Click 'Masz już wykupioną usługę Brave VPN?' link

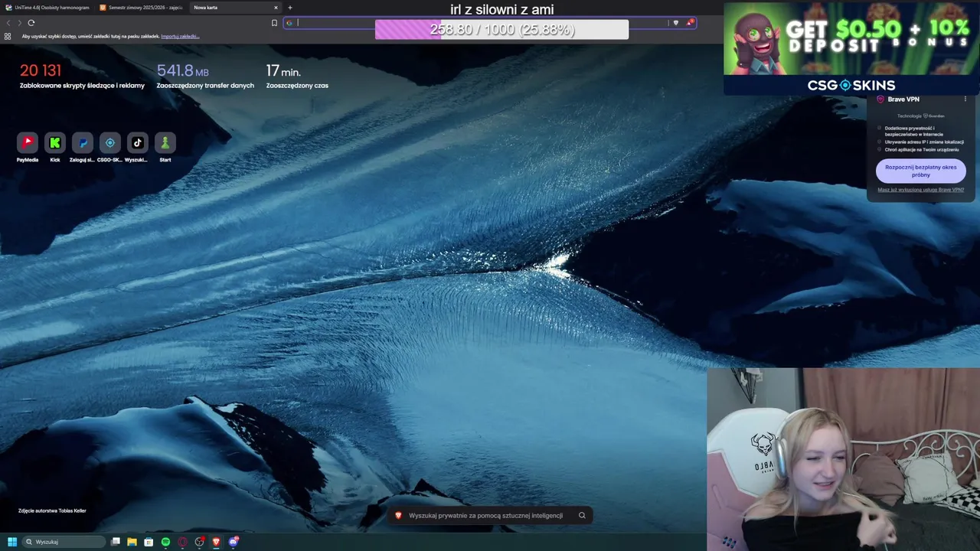pos(920,190)
